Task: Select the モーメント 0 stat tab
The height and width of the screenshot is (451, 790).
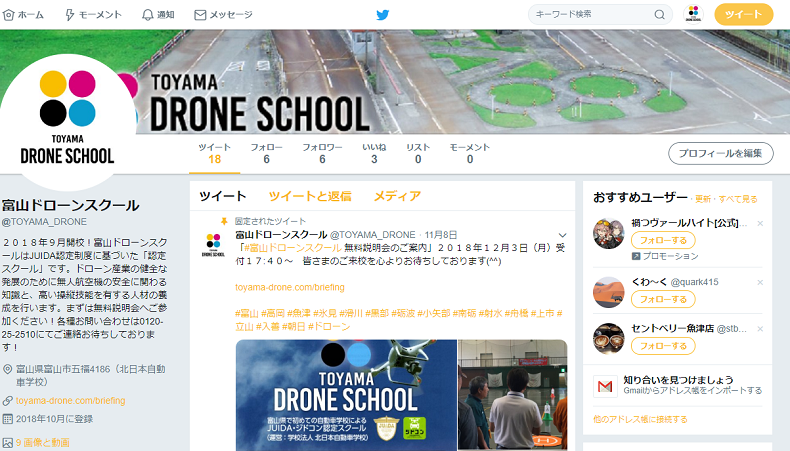Action: pyautogui.click(x=470, y=154)
